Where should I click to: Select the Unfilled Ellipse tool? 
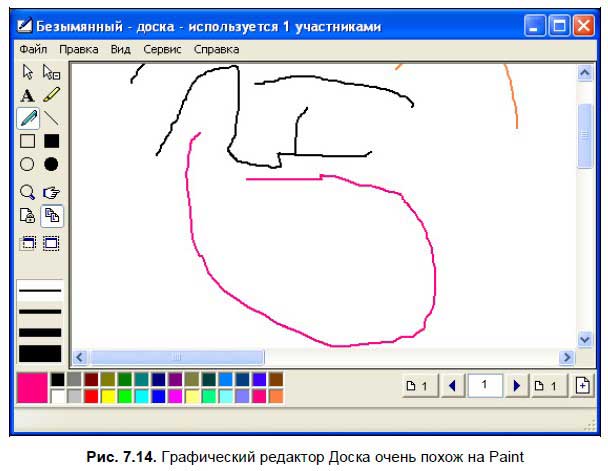(x=28, y=164)
